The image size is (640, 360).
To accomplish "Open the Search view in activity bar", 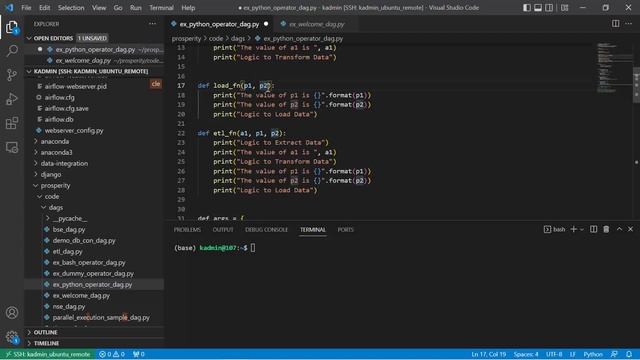I will point(12,51).
